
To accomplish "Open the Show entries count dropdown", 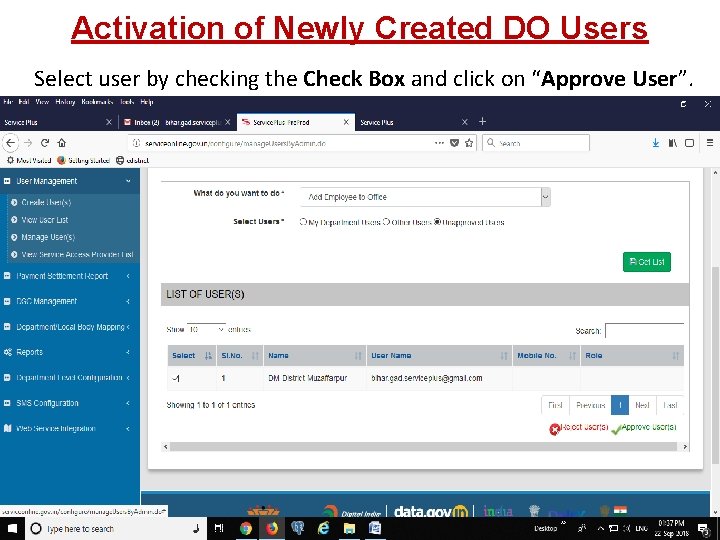I will pos(206,329).
